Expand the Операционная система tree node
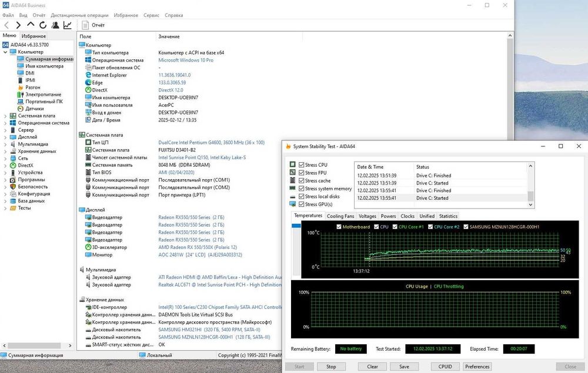588x373 pixels. 5,123
